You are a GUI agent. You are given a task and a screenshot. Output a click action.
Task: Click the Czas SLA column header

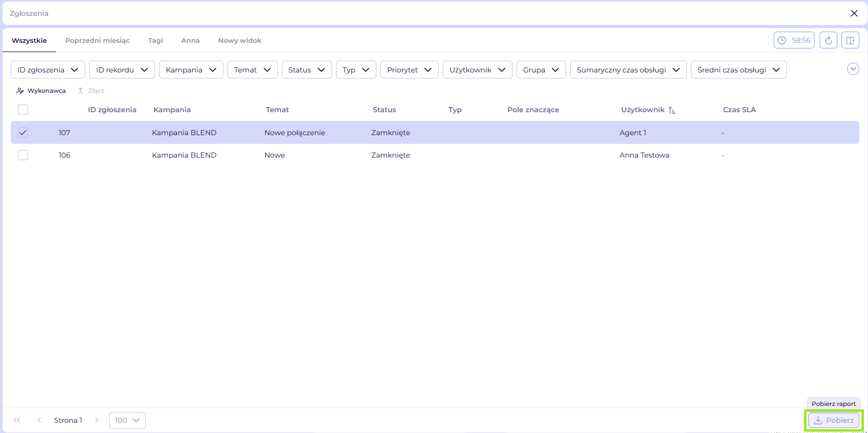pos(739,110)
